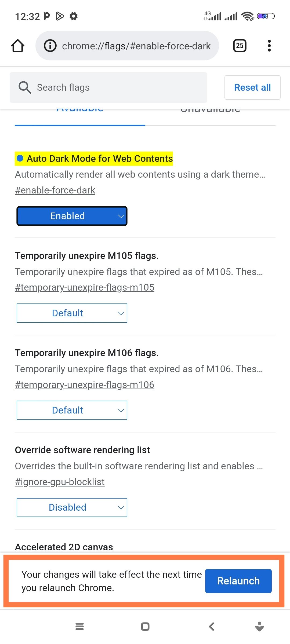Open Chrome's three-dot overflow menu

tap(269, 46)
